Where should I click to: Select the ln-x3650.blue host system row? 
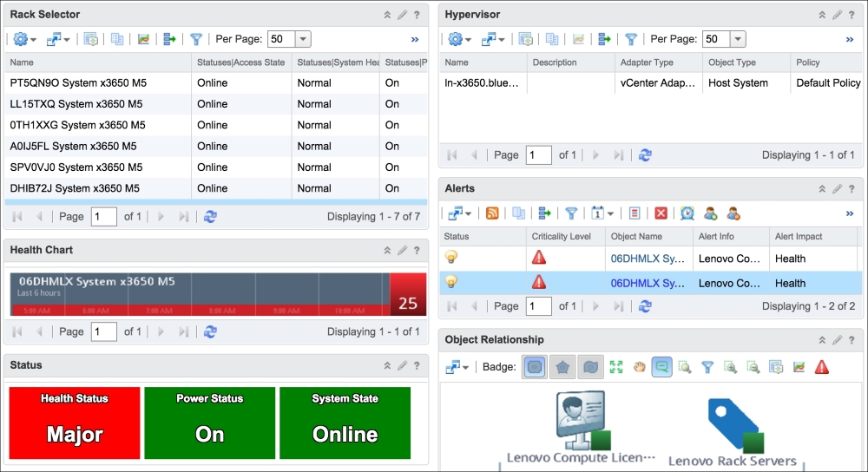[650, 83]
